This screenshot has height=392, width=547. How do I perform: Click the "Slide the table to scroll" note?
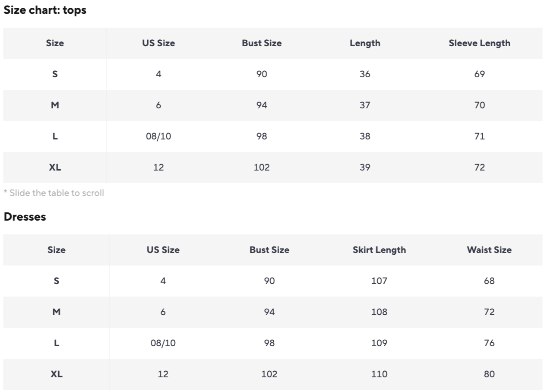54,193
